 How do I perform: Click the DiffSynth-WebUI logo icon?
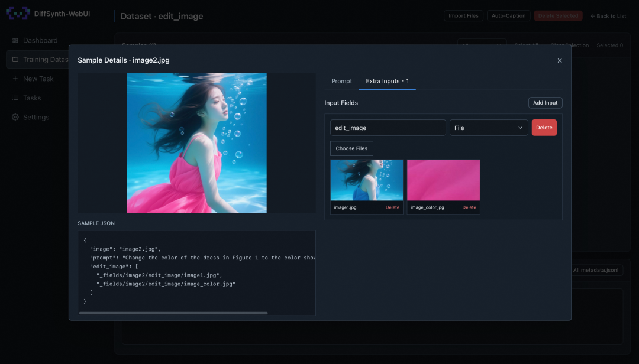click(x=18, y=14)
